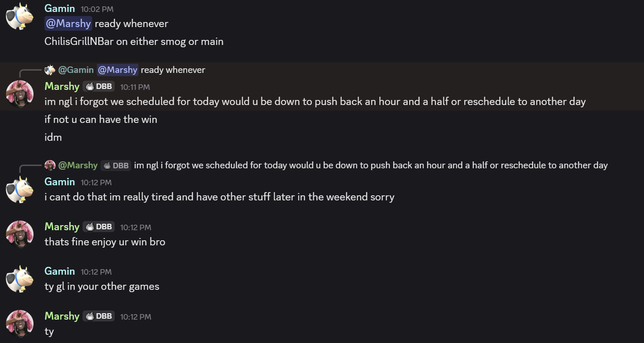Open Marshy's avatar beside the 10:11 PM message
Image resolution: width=644 pixels, height=343 pixels.
tap(20, 94)
